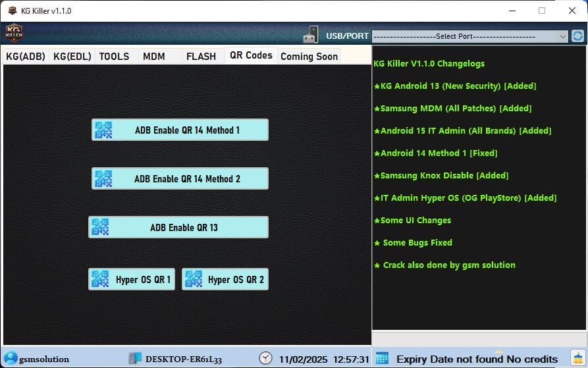Click the user icon beside gsmsolution
Image resolution: width=588 pixels, height=368 pixels.
(x=10, y=358)
